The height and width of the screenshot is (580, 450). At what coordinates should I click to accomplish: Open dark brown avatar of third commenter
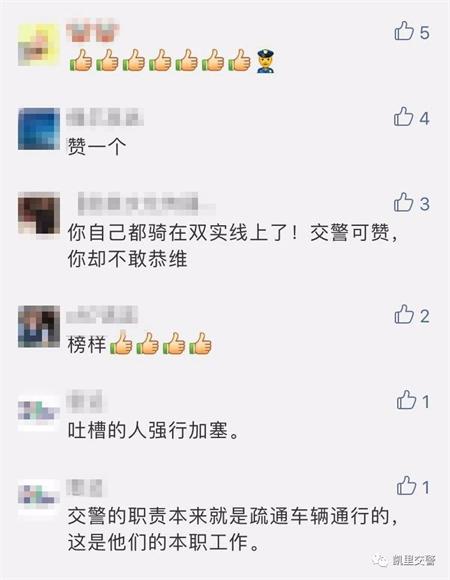click(39, 213)
